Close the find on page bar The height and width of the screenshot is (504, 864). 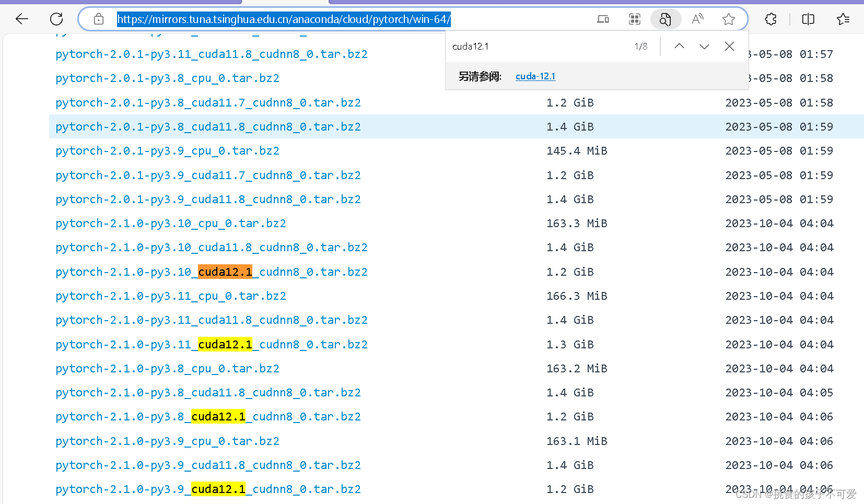[730, 46]
